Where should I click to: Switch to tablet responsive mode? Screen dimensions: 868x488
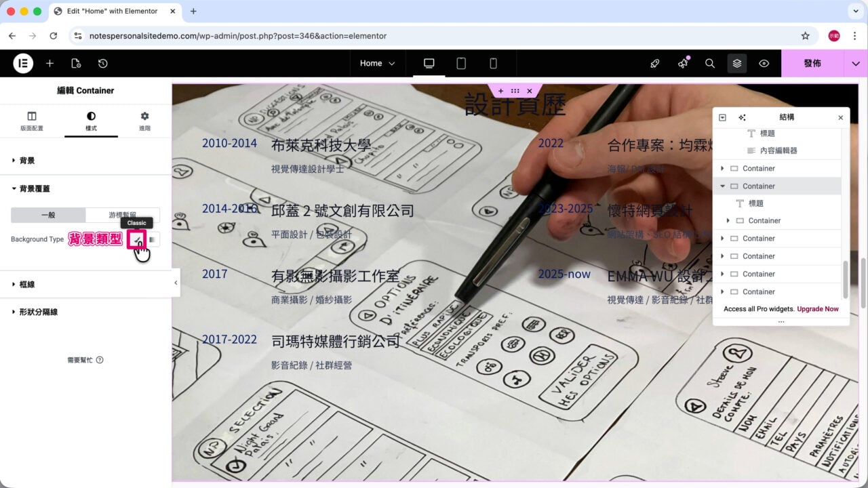coord(461,63)
